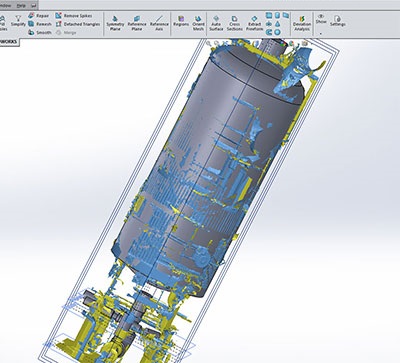Choose the Remesh tool
Viewport: 400px width, 363px height.
tap(40, 24)
